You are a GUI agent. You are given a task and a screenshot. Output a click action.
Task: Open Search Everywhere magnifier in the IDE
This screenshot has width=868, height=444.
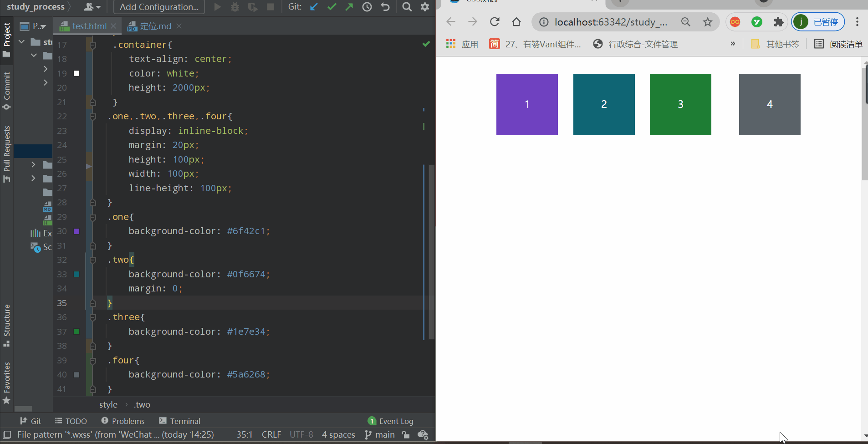click(x=407, y=7)
